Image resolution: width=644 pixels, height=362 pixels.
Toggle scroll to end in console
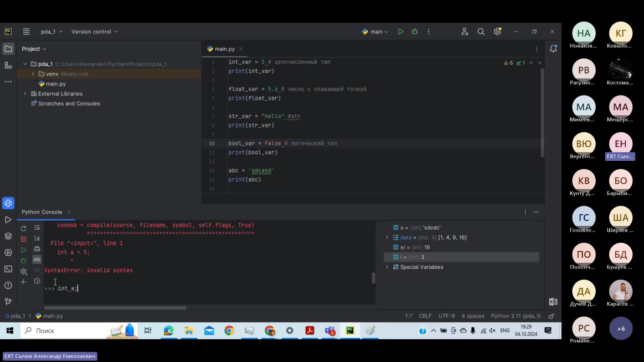[x=37, y=238]
